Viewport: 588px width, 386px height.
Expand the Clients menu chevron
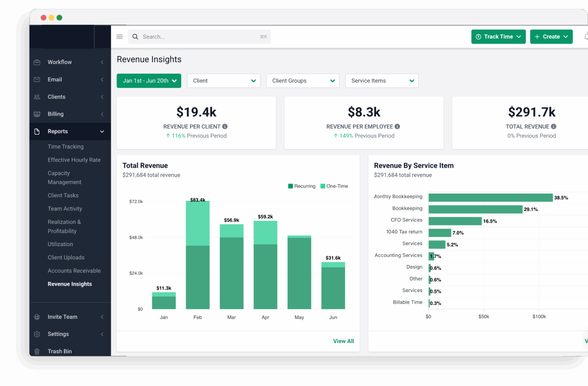point(102,97)
